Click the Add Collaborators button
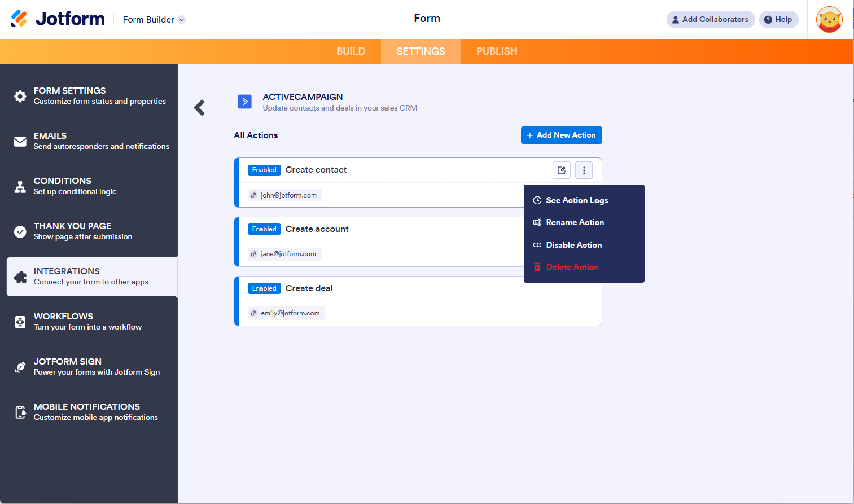This screenshot has width=854, height=504. coord(710,20)
